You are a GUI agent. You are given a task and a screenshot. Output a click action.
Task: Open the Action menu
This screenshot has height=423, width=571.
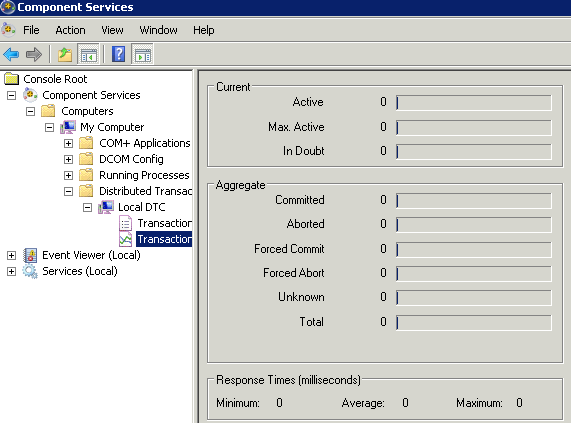(70, 30)
